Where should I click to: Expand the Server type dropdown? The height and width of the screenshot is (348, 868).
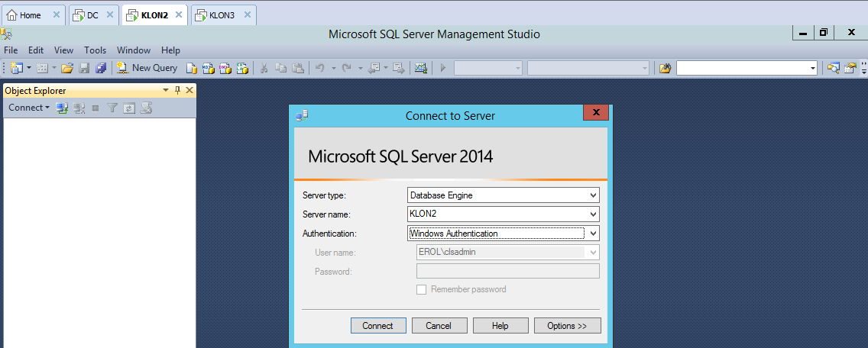click(593, 195)
